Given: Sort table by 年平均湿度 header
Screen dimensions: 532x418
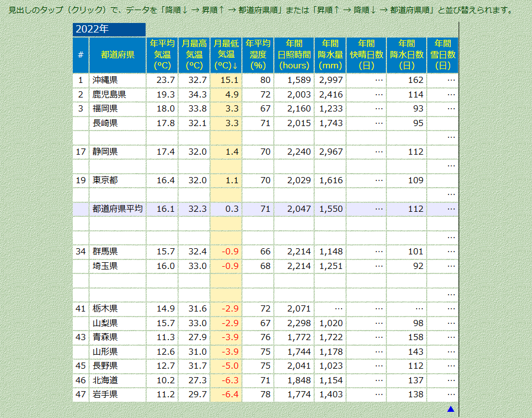Looking at the screenshot, I should [x=258, y=54].
